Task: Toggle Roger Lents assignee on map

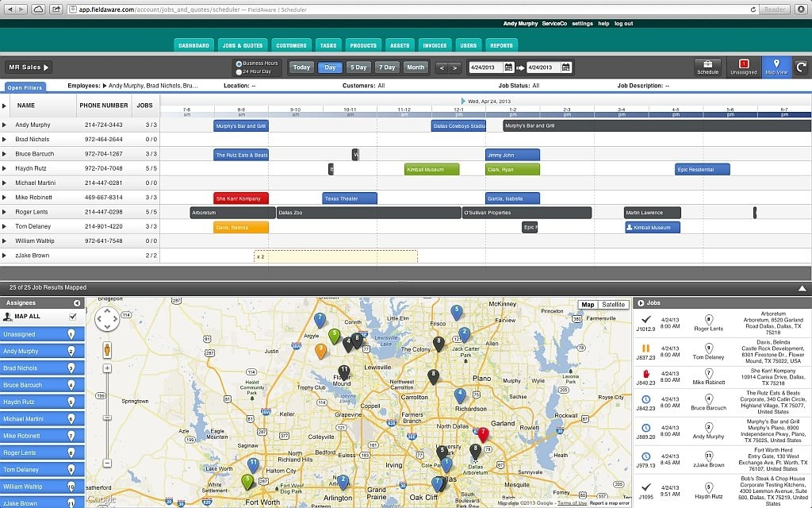Action: point(42,452)
